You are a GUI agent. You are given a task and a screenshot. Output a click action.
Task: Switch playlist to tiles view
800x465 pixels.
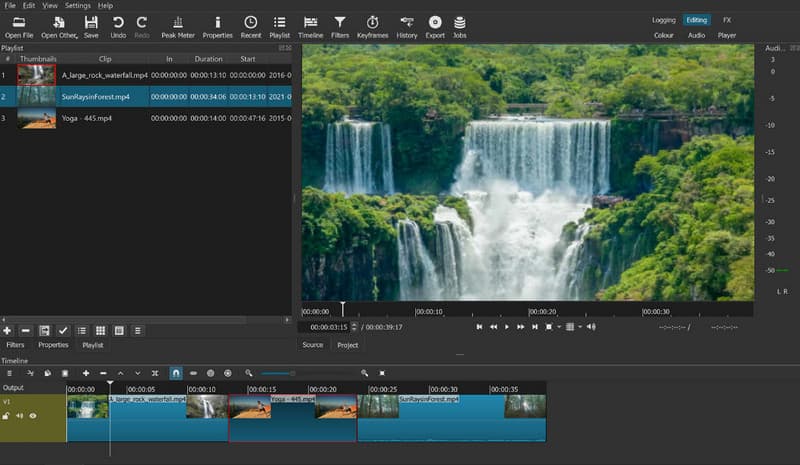(101, 331)
